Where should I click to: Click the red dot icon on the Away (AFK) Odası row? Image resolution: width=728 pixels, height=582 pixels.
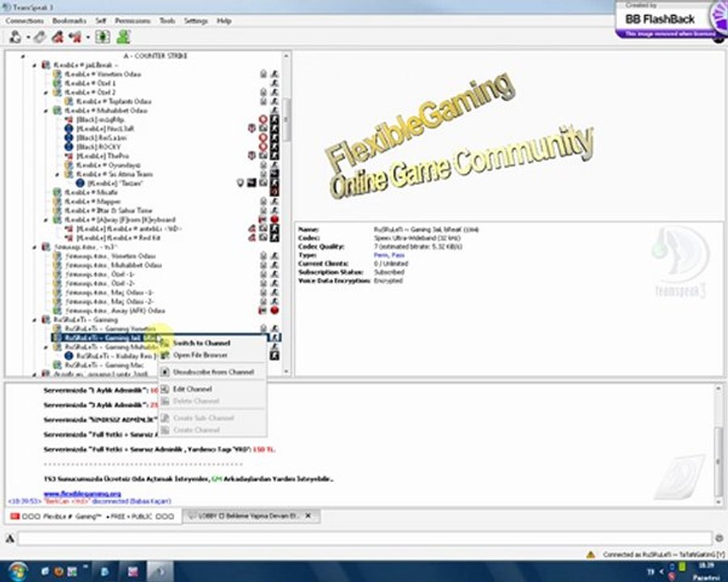pos(274,310)
